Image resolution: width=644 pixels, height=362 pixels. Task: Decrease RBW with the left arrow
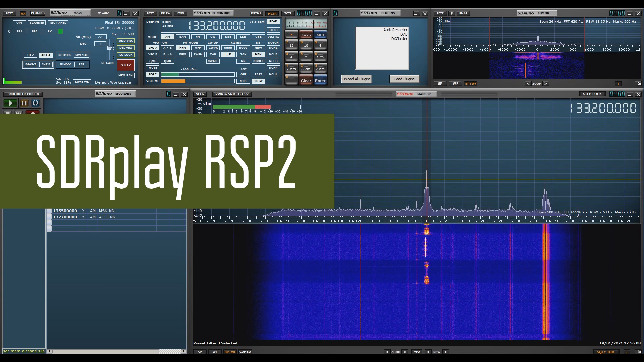tap(428, 352)
